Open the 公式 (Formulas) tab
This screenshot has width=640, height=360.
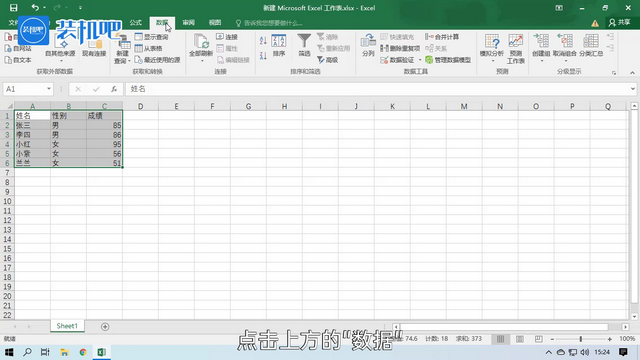point(136,22)
